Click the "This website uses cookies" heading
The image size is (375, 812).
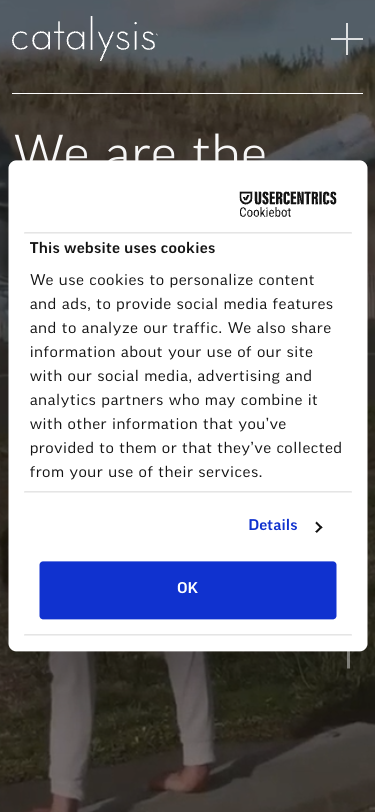(122, 248)
